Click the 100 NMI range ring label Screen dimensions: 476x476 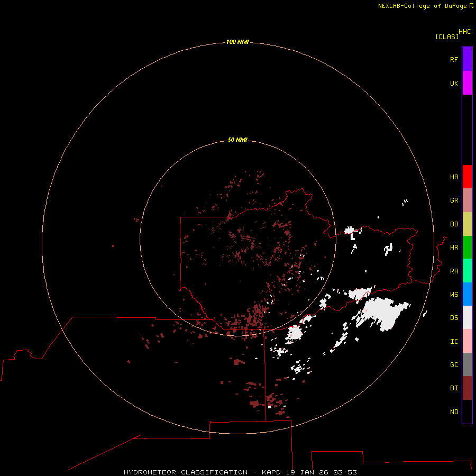coord(237,42)
